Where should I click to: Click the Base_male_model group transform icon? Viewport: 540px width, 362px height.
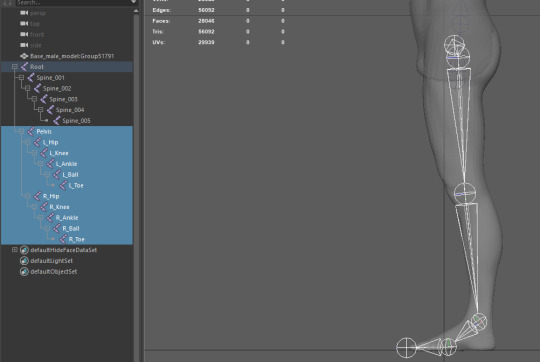(24, 56)
